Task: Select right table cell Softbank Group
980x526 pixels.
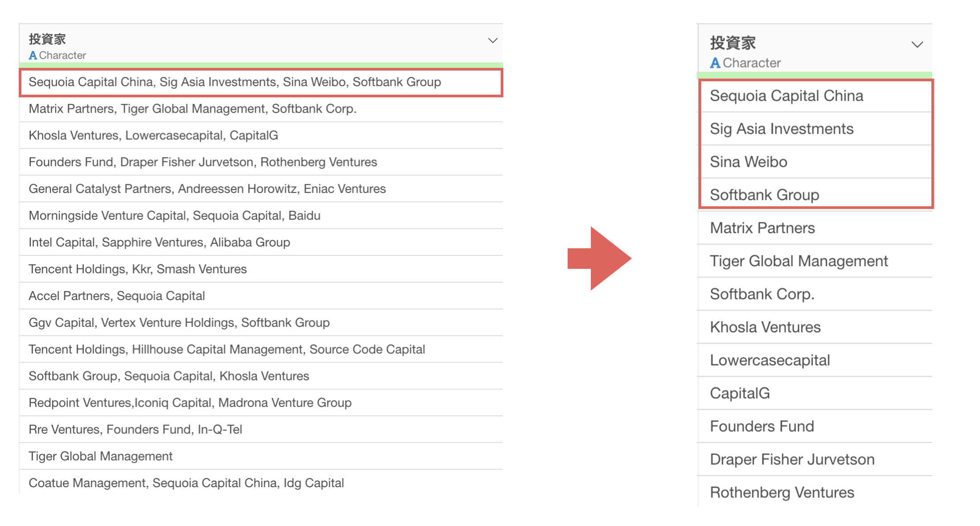Action: [x=815, y=195]
